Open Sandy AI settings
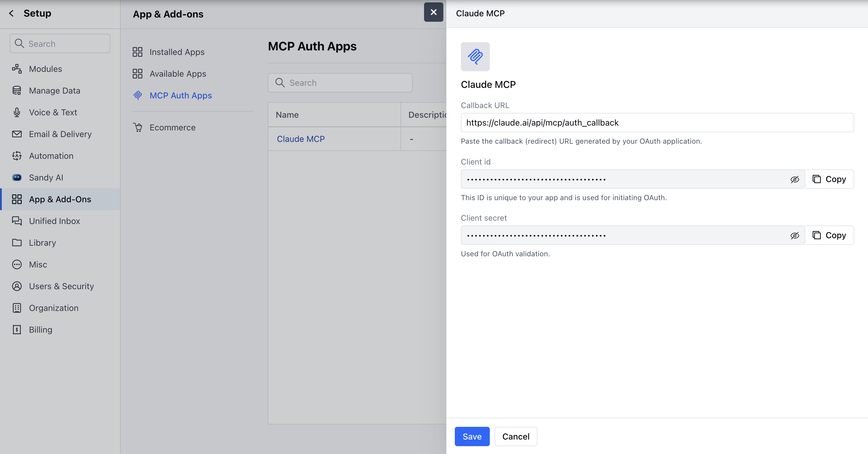The width and height of the screenshot is (868, 454). 60,177
